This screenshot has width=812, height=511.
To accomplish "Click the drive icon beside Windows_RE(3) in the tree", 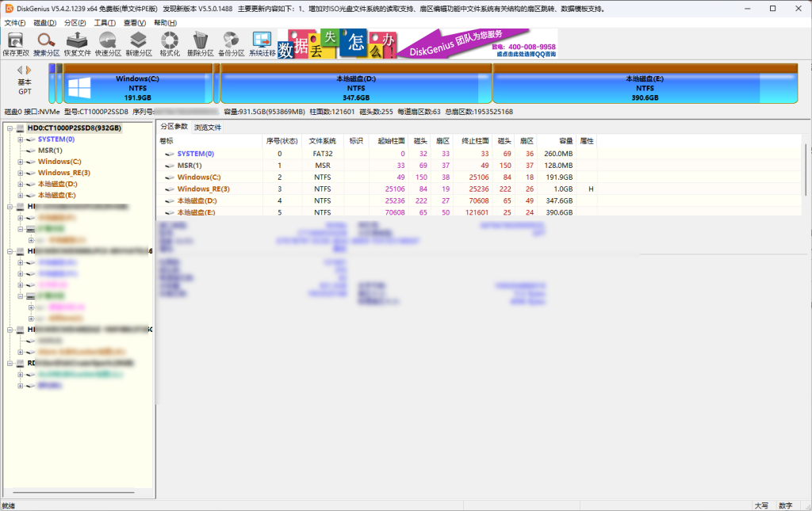I will tap(31, 174).
